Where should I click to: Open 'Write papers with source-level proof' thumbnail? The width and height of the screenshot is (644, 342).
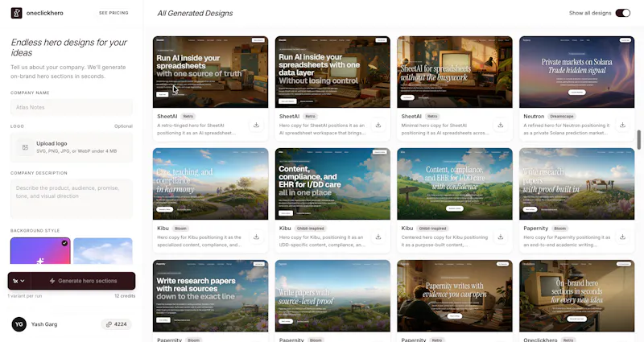pyautogui.click(x=332, y=295)
